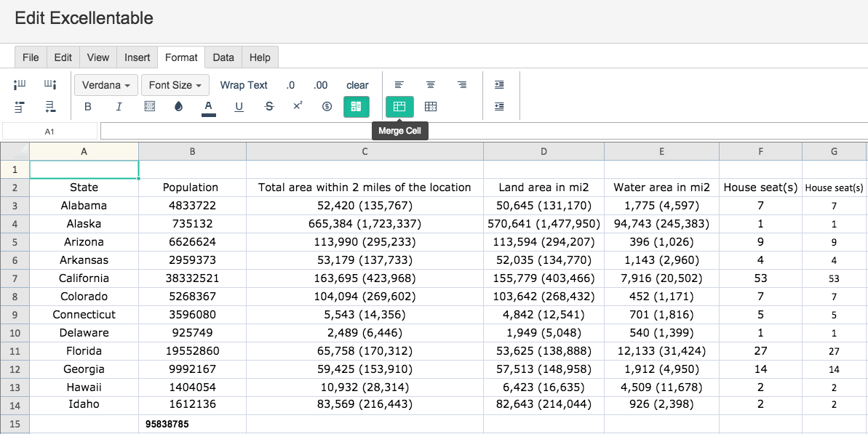The image size is (868, 434).
Task: Click the font color A swatch
Action: click(x=208, y=108)
